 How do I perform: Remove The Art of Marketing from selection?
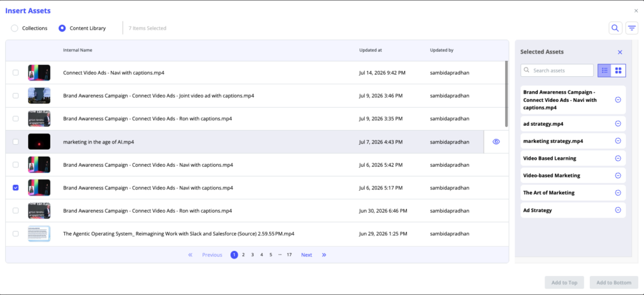618,192
